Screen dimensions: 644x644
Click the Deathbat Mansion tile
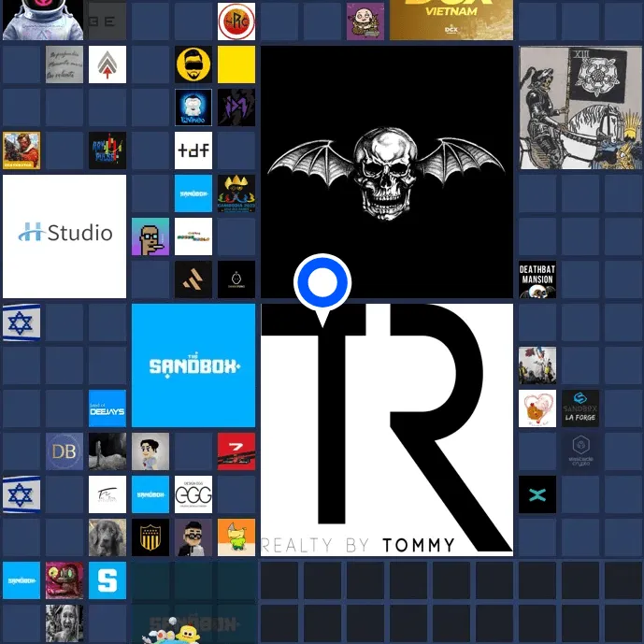coord(537,279)
